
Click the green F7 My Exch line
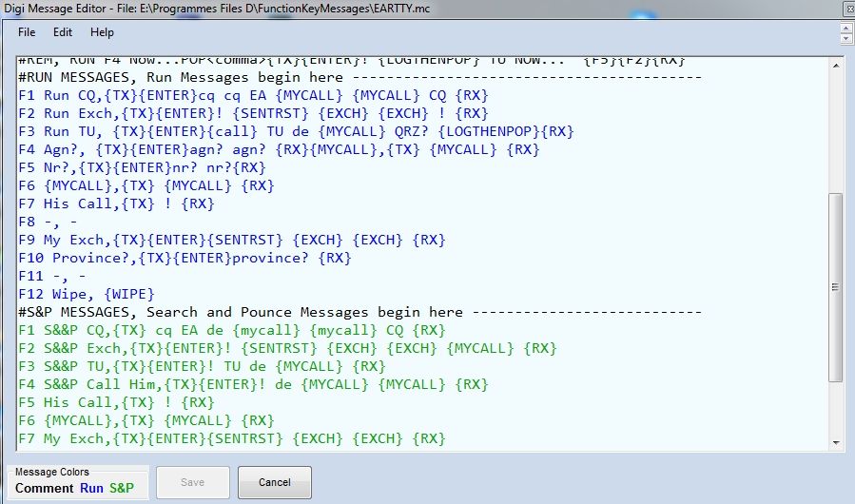point(232,438)
